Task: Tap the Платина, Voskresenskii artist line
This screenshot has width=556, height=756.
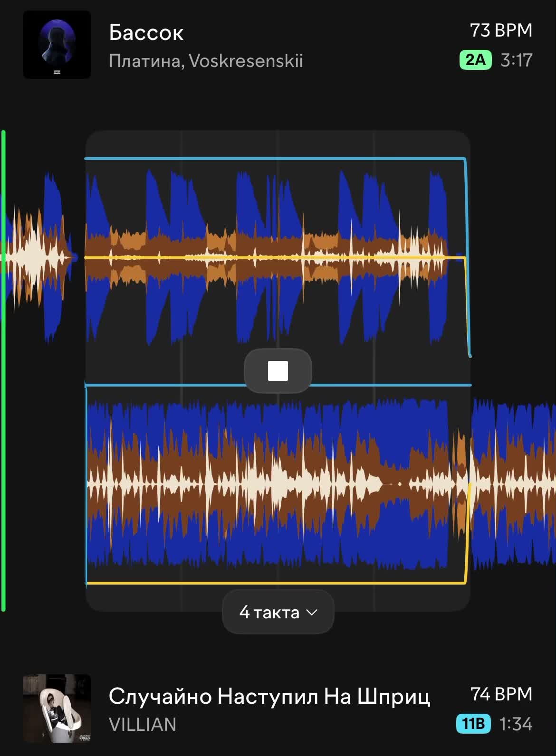Action: [x=206, y=61]
